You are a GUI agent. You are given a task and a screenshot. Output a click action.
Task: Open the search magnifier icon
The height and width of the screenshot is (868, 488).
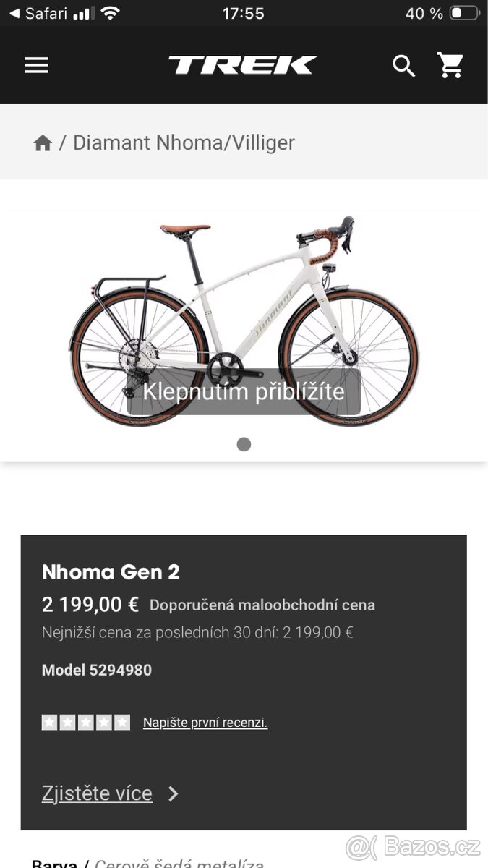(403, 66)
